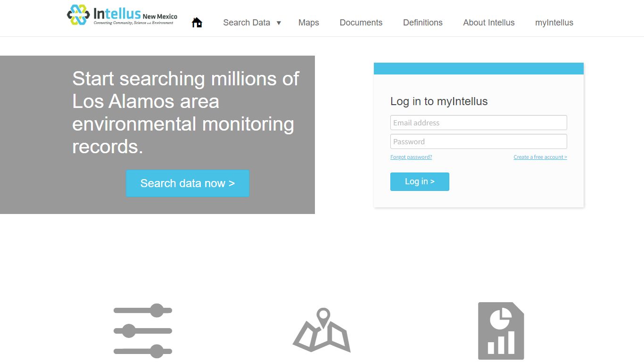Expand the Search Data dropdown arrow
Image resolution: width=644 pixels, height=362 pixels.
[x=279, y=23]
